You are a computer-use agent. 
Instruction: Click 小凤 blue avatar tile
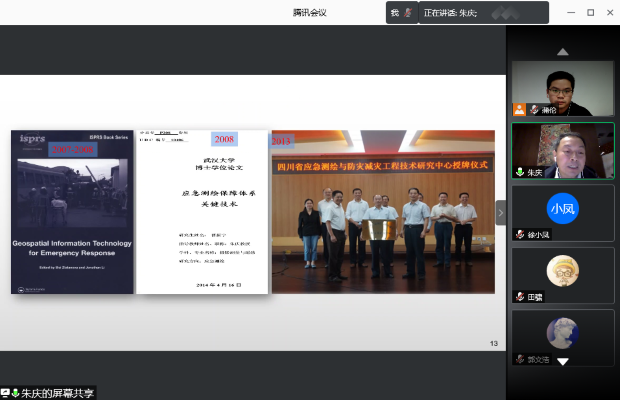[562, 208]
